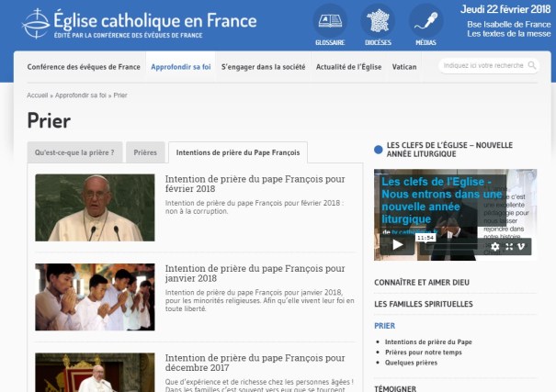Click the Jeudi 22 février 2018 date
This screenshot has width=556, height=392.
[x=505, y=9]
